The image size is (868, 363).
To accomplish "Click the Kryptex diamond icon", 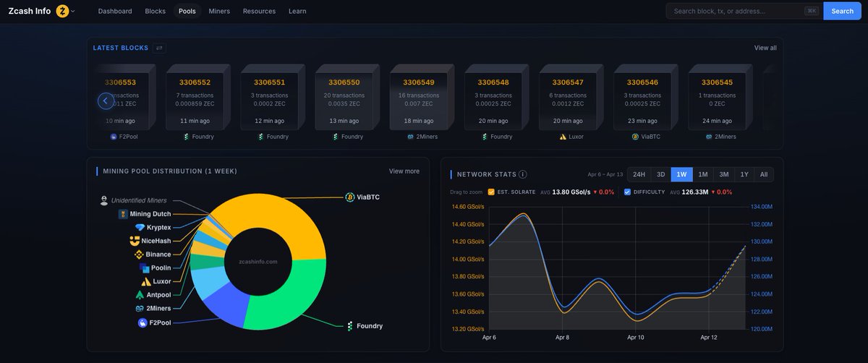I will [140, 228].
